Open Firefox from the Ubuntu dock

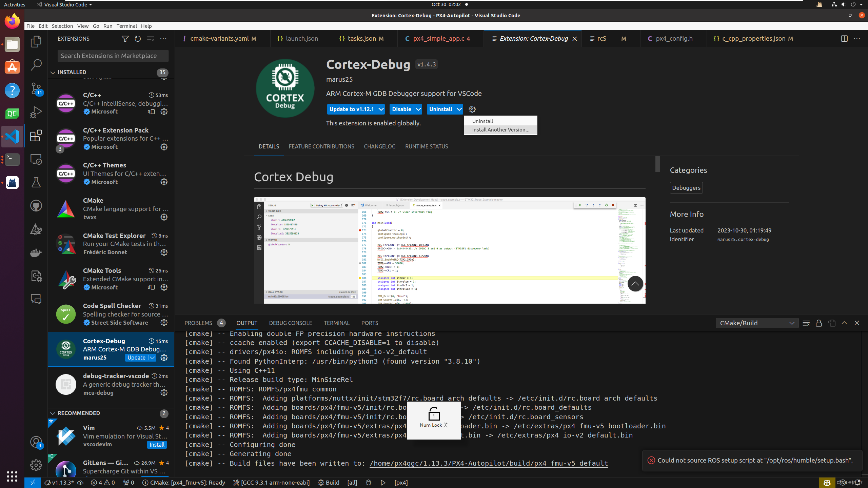(12, 21)
